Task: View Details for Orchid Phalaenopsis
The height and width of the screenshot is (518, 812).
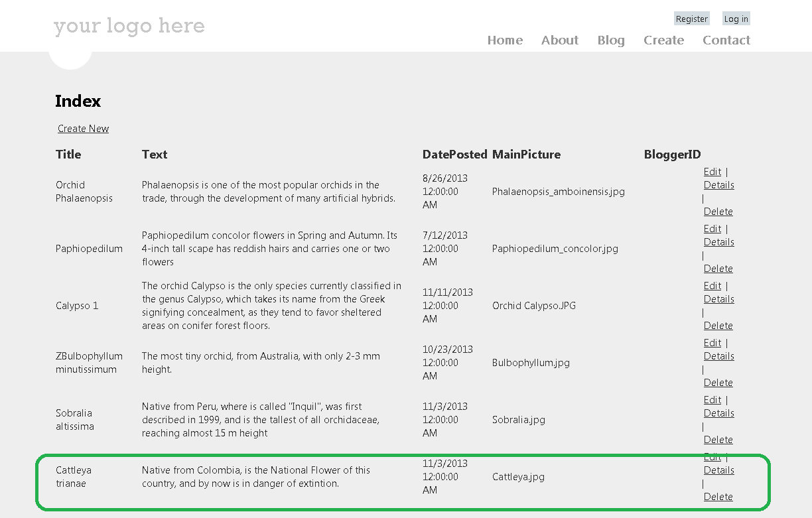Action: (718, 185)
